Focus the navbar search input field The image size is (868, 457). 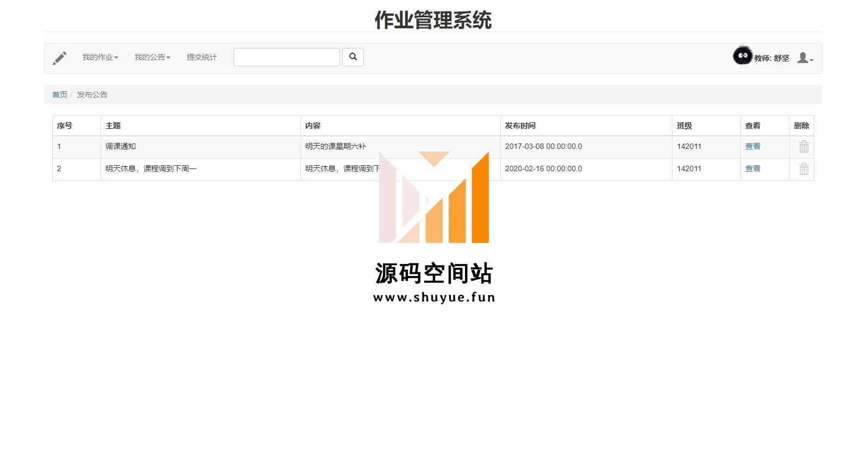[x=287, y=57]
